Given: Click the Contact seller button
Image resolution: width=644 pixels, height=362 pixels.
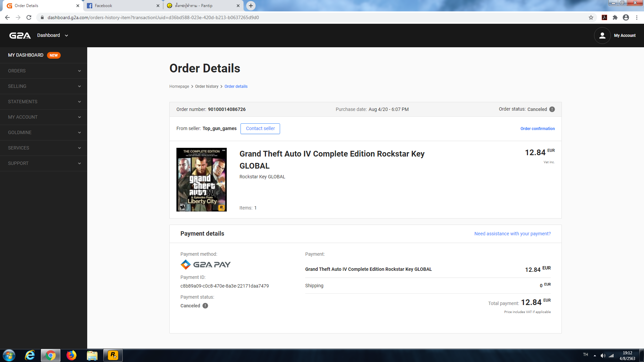Looking at the screenshot, I should click(260, 129).
